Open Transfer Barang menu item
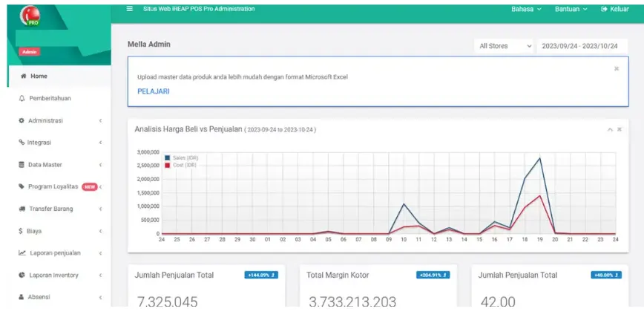This screenshot has height=323, width=644. (x=60, y=209)
